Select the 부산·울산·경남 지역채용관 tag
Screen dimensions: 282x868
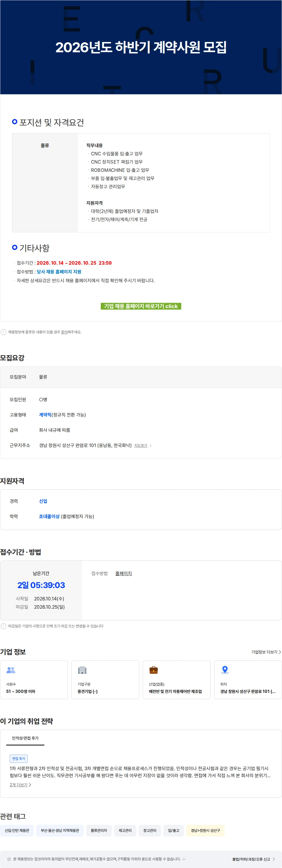click(60, 831)
